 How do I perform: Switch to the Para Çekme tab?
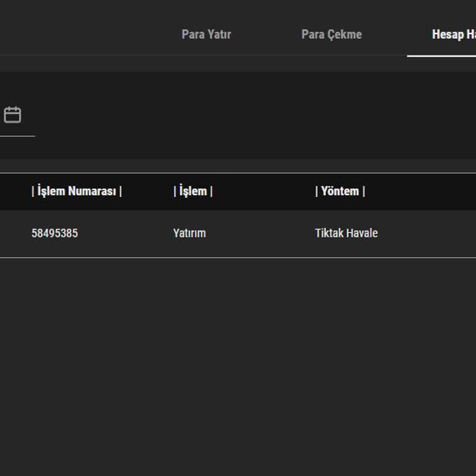pos(332,34)
